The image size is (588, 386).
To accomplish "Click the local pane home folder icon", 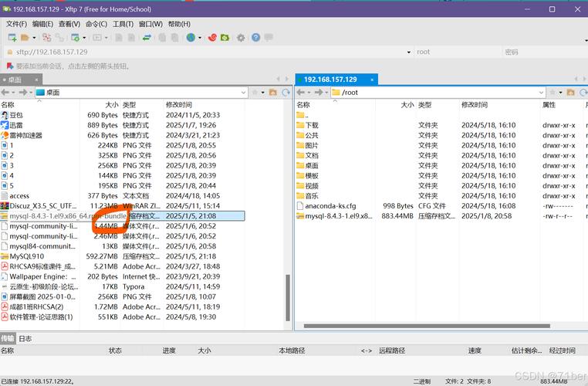I will coord(273,93).
